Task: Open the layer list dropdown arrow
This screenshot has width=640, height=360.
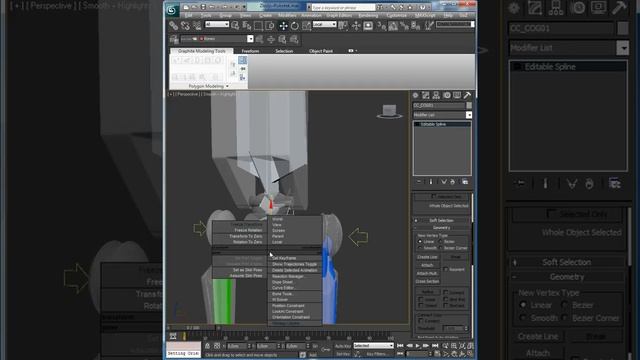Action: [x=250, y=39]
